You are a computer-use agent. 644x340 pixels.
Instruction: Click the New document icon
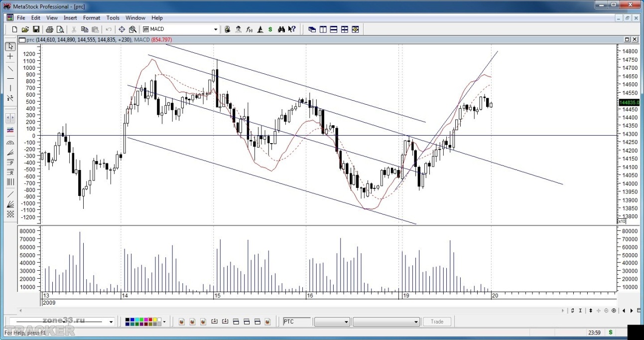(x=14, y=29)
